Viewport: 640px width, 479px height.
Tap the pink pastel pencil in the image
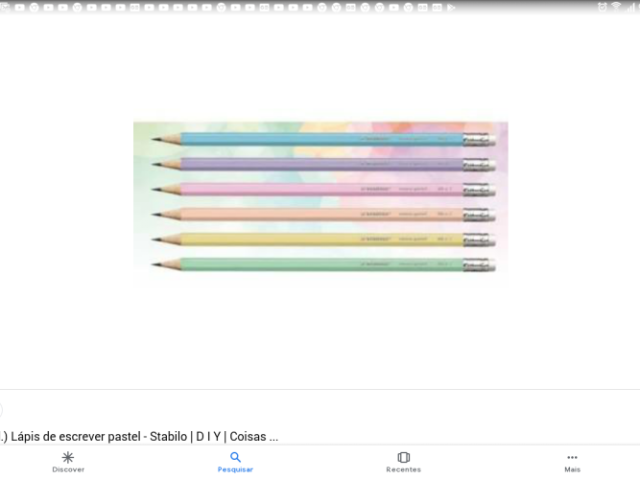(323, 189)
